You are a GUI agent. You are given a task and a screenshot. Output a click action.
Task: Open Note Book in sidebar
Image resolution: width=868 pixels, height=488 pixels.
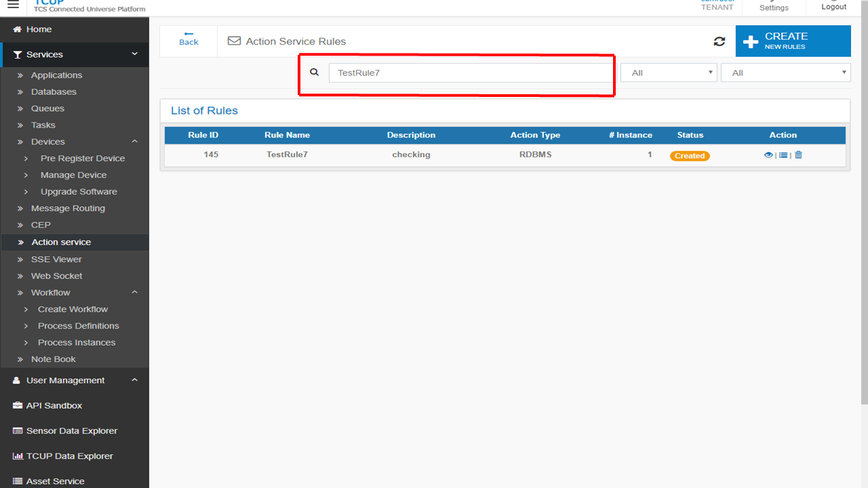53,359
